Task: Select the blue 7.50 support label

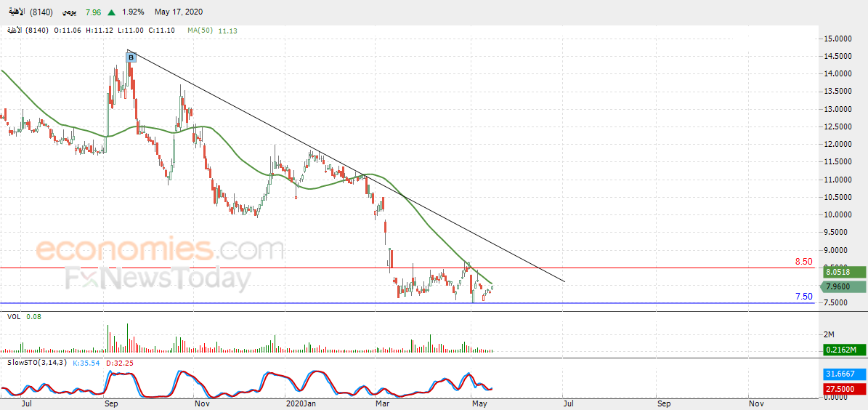Action: coord(804,297)
